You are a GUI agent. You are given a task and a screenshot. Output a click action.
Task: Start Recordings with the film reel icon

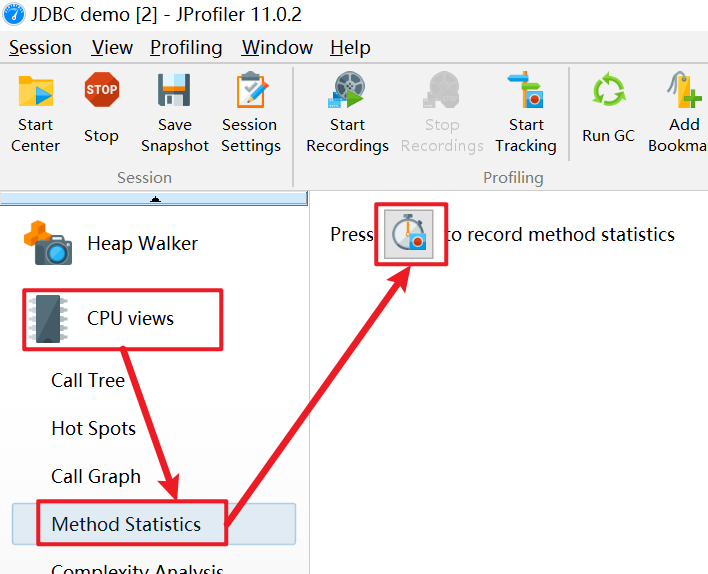pyautogui.click(x=347, y=89)
